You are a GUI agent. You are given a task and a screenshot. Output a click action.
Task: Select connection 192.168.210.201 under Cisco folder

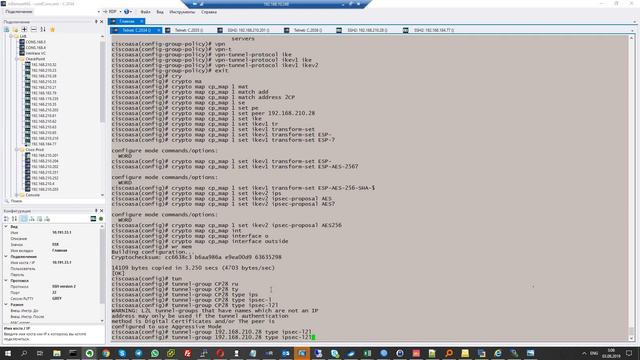pos(44,156)
